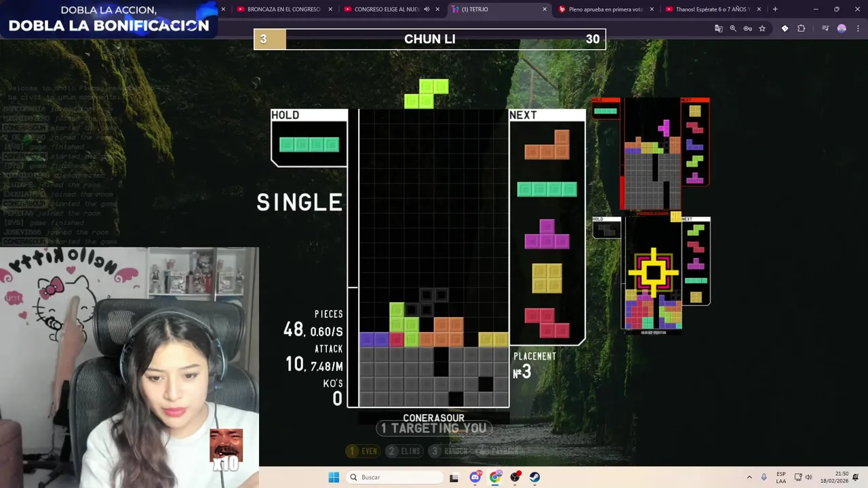Close the CONGRESO ELIGE AL NUEVO tab
The image size is (868, 488).
pos(437,9)
